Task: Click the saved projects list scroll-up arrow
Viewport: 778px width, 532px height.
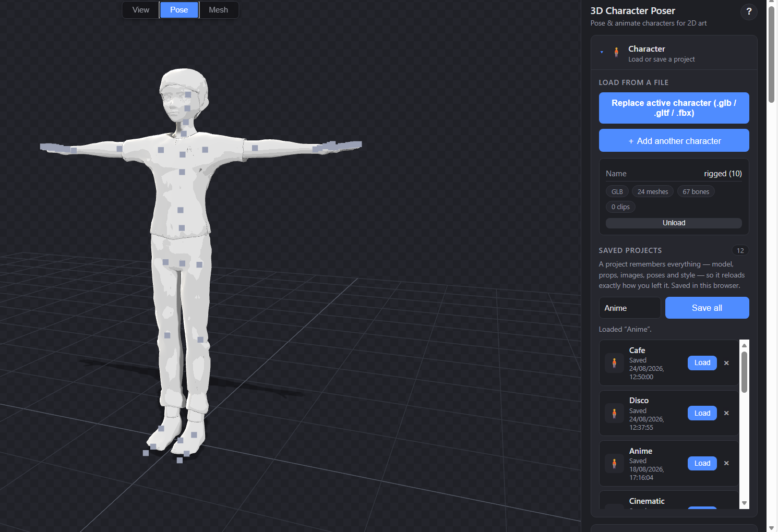Action: (x=745, y=345)
